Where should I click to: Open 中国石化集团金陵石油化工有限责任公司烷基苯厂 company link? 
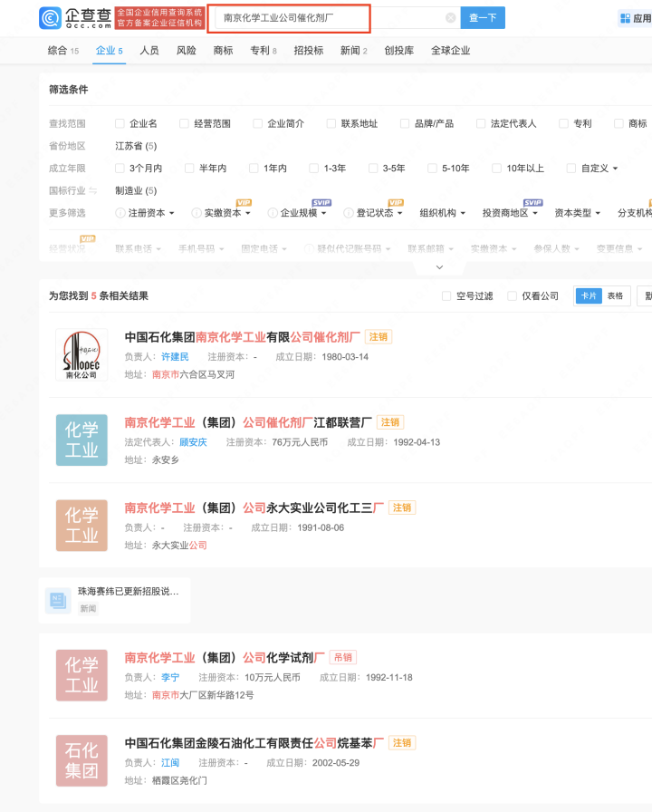[254, 743]
